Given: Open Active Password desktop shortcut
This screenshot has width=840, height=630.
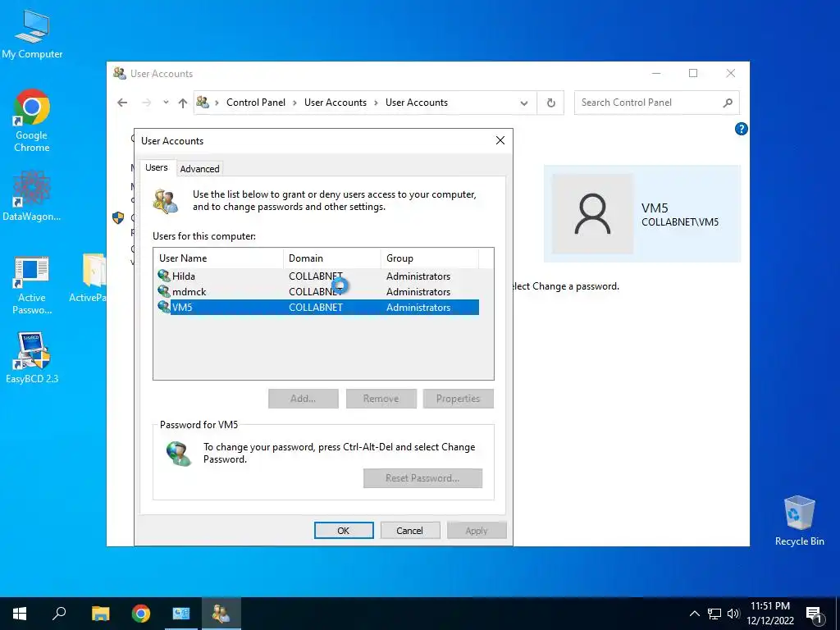Looking at the screenshot, I should [32, 285].
